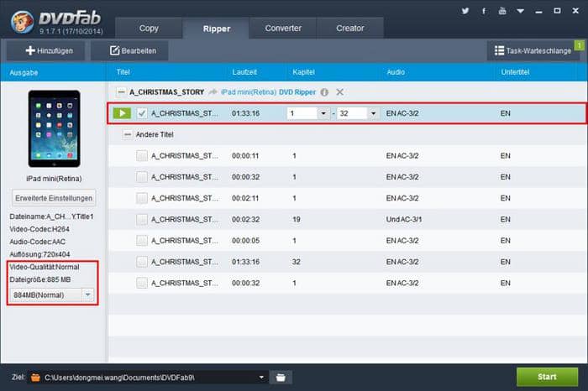Uncheck the selected 01:33:16 main title
Screen dimensions: 588x391
click(142, 113)
